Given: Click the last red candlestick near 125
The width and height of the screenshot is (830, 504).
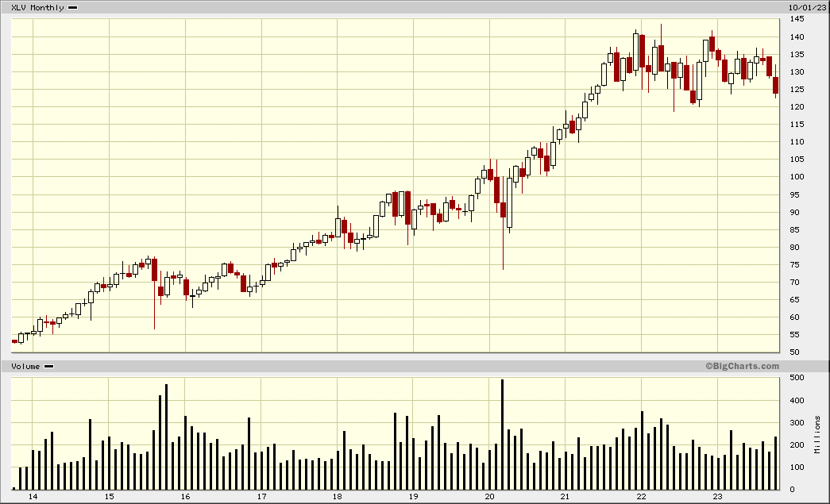Looking at the screenshot, I should [775, 85].
